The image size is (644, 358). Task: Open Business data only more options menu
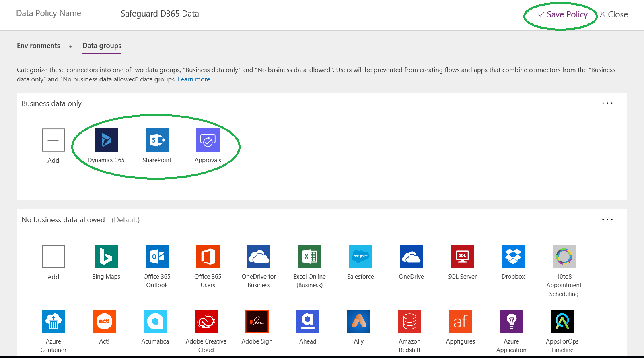pos(607,103)
